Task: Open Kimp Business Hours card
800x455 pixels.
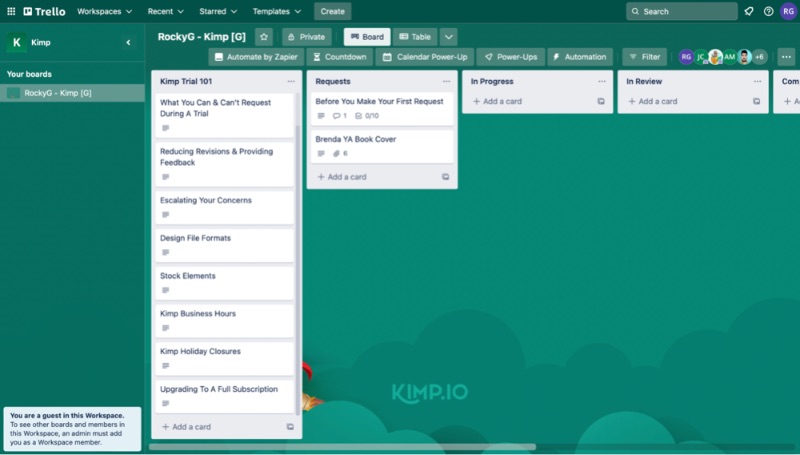Action: (224, 321)
